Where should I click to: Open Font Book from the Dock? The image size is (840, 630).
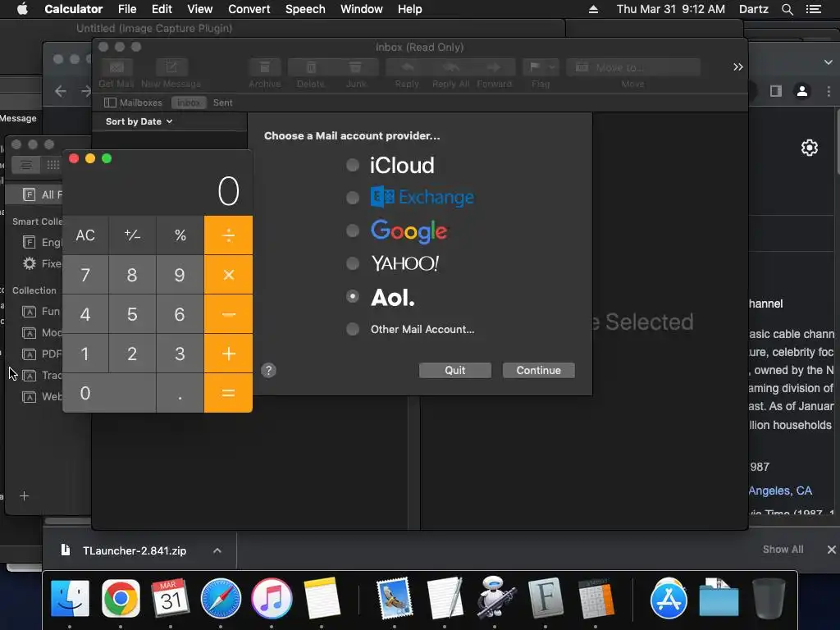pyautogui.click(x=546, y=598)
